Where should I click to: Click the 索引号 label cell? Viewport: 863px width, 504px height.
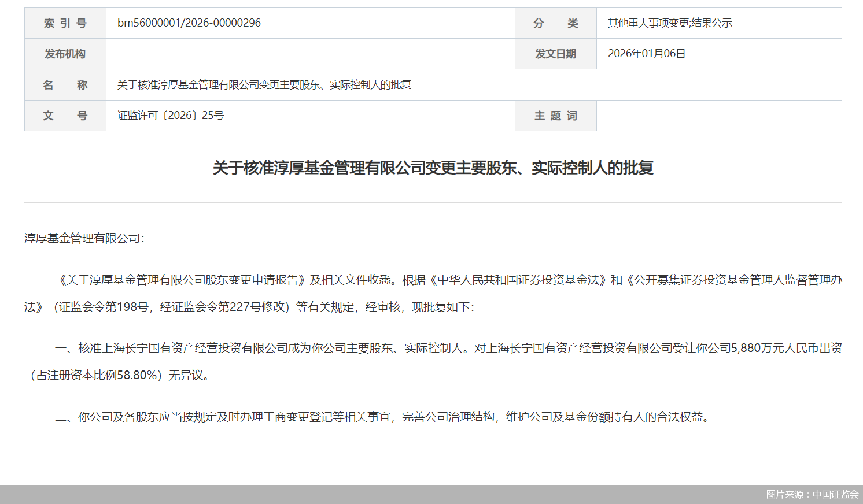click(65, 23)
